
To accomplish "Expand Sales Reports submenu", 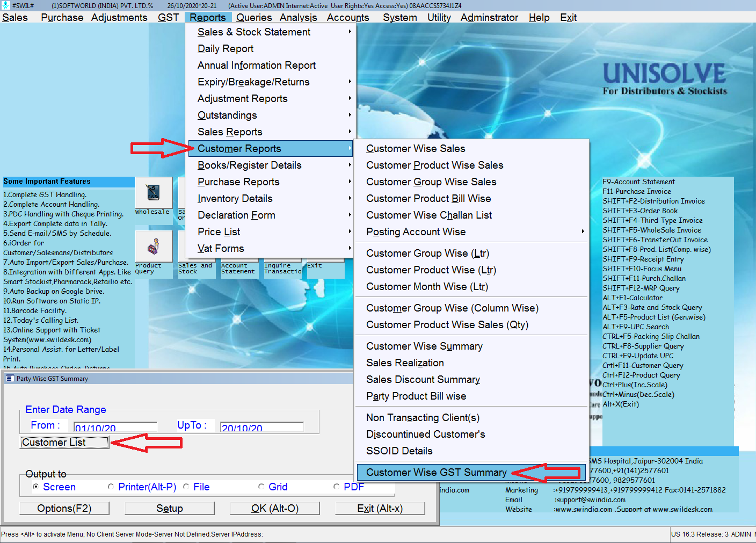I will (x=271, y=132).
